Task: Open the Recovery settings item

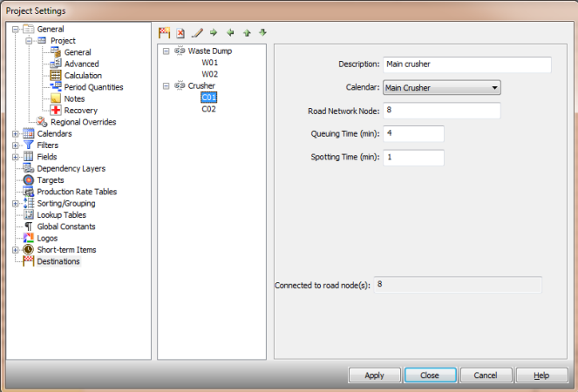Action: (x=80, y=111)
